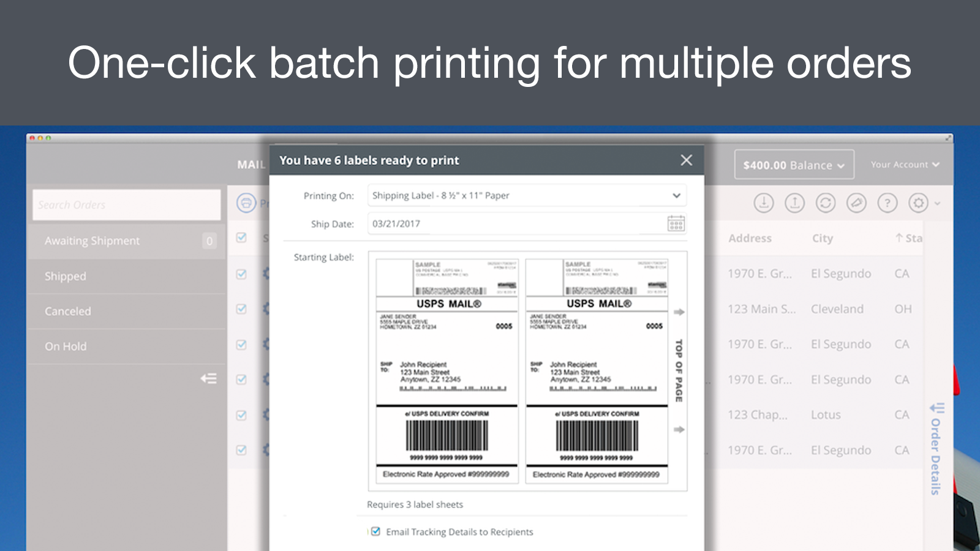Open settings via the gear toolbar icon
Screen dimensions: 980x551
click(918, 203)
